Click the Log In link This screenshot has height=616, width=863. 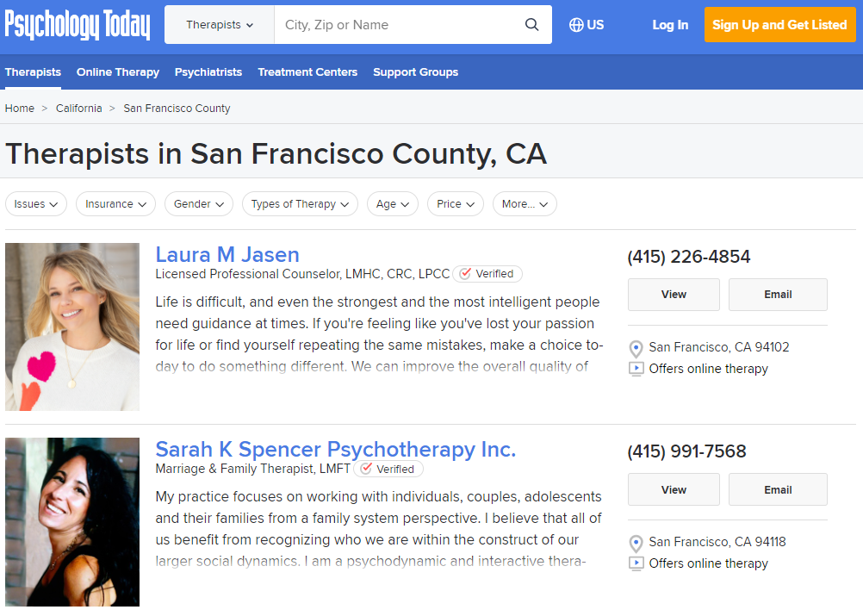[670, 25]
